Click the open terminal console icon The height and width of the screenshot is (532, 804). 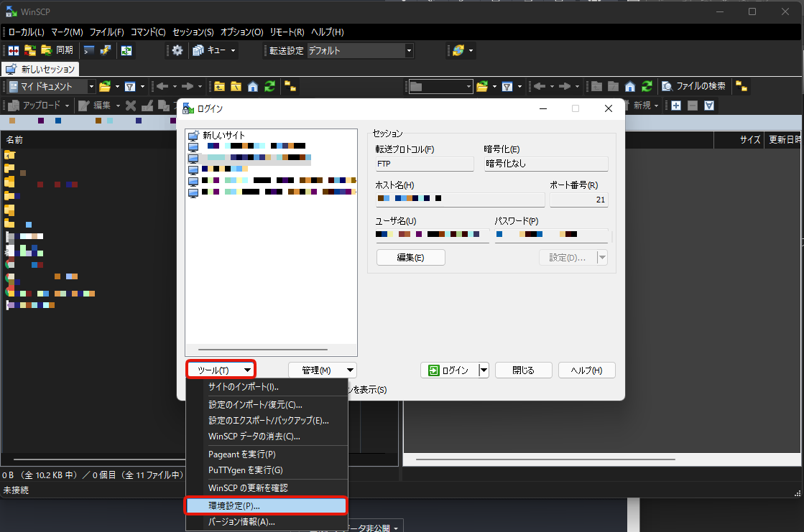click(x=89, y=50)
